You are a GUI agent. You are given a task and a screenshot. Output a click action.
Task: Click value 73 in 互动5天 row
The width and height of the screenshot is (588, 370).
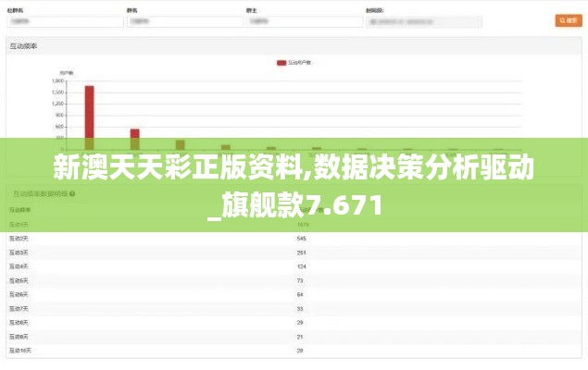pyautogui.click(x=300, y=280)
